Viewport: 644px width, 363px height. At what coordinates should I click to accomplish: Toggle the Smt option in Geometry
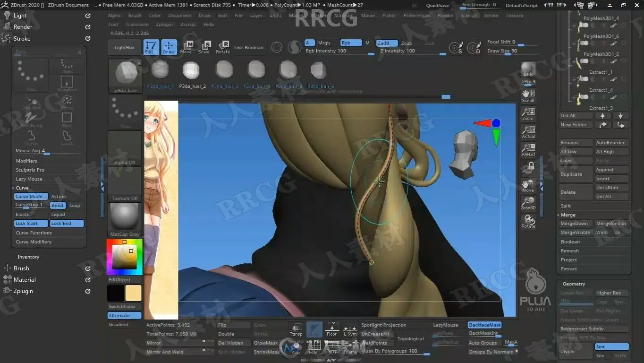tap(611, 347)
